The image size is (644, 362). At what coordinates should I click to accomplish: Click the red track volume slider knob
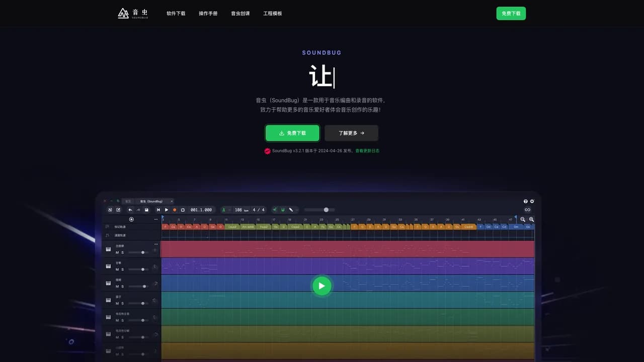coord(143,252)
